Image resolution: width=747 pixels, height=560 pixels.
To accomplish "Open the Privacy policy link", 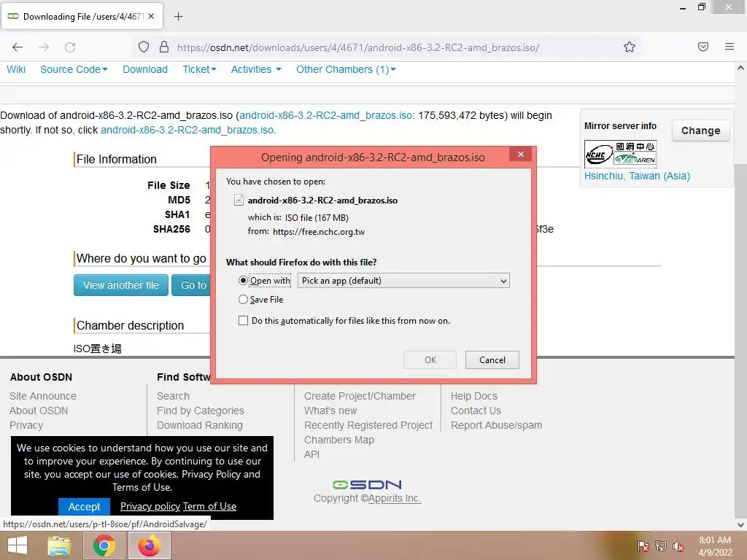I will tap(150, 506).
